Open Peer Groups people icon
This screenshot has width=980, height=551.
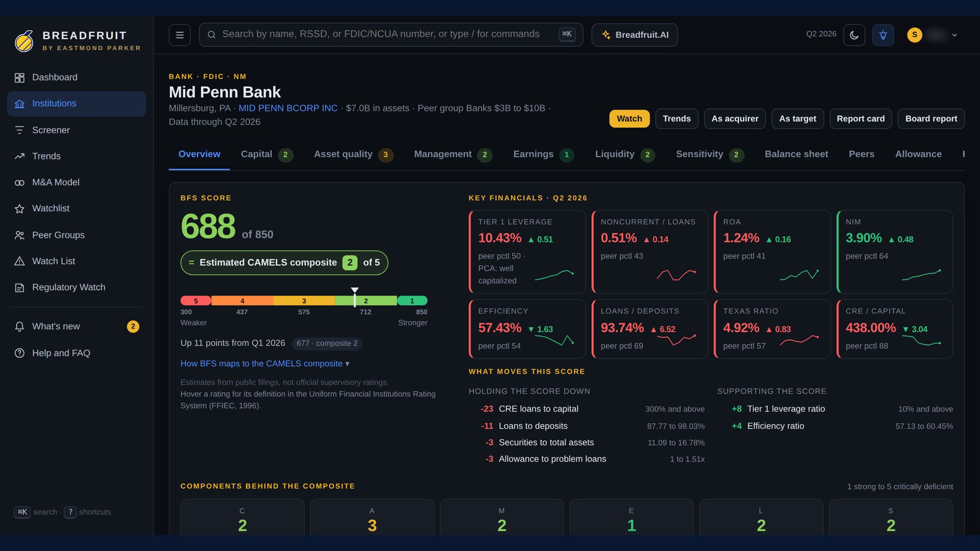coord(19,235)
